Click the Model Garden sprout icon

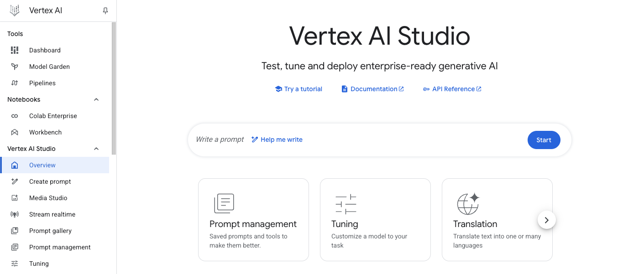pos(15,67)
